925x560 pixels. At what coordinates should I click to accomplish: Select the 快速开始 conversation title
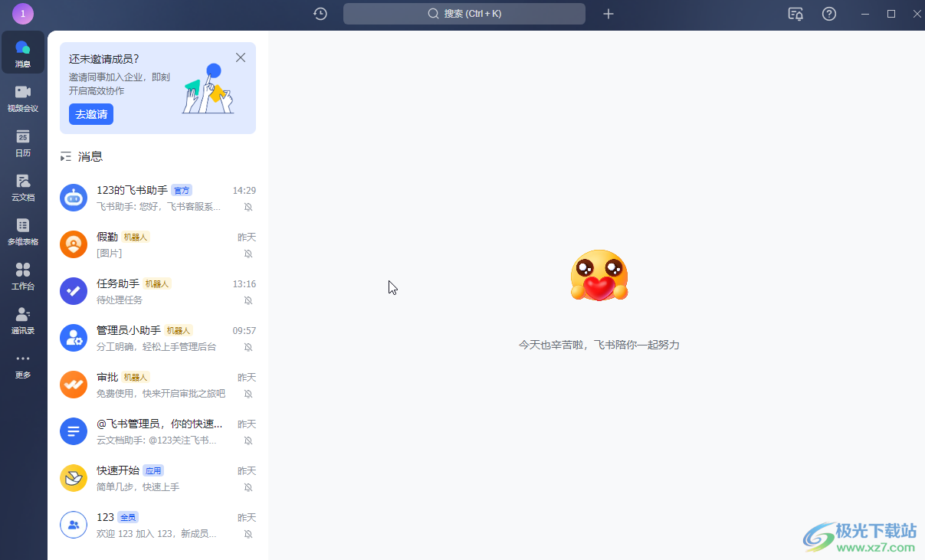tap(118, 470)
